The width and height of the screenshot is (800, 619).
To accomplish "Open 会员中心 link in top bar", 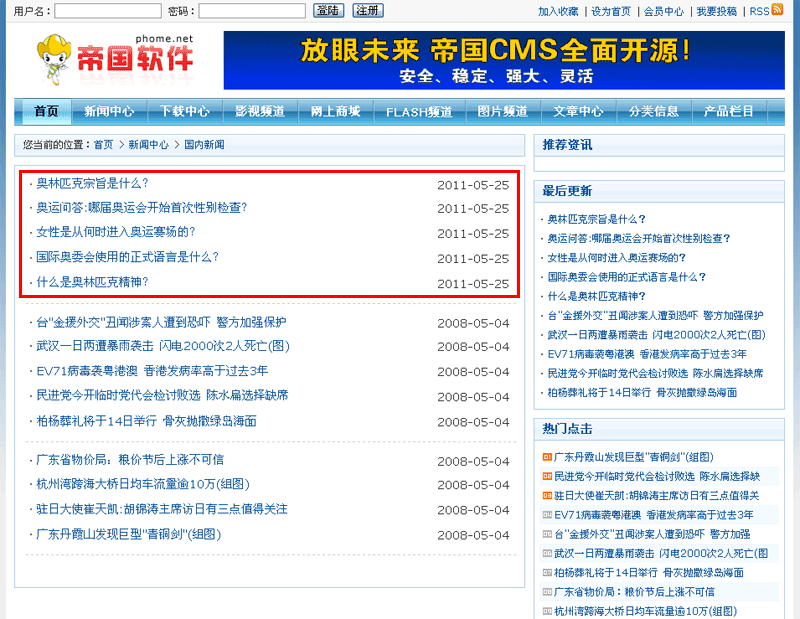I will pyautogui.click(x=663, y=11).
